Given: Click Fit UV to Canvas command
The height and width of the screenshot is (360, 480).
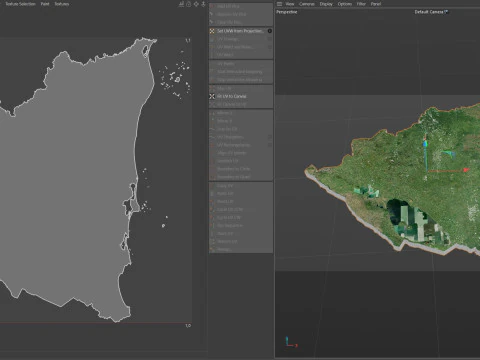Looking at the screenshot, I should (241, 96).
